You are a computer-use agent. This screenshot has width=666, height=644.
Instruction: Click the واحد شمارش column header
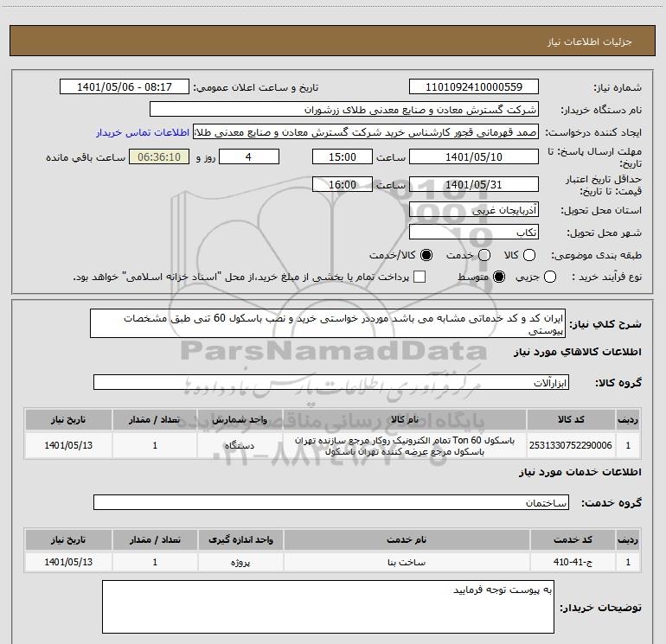tap(240, 419)
